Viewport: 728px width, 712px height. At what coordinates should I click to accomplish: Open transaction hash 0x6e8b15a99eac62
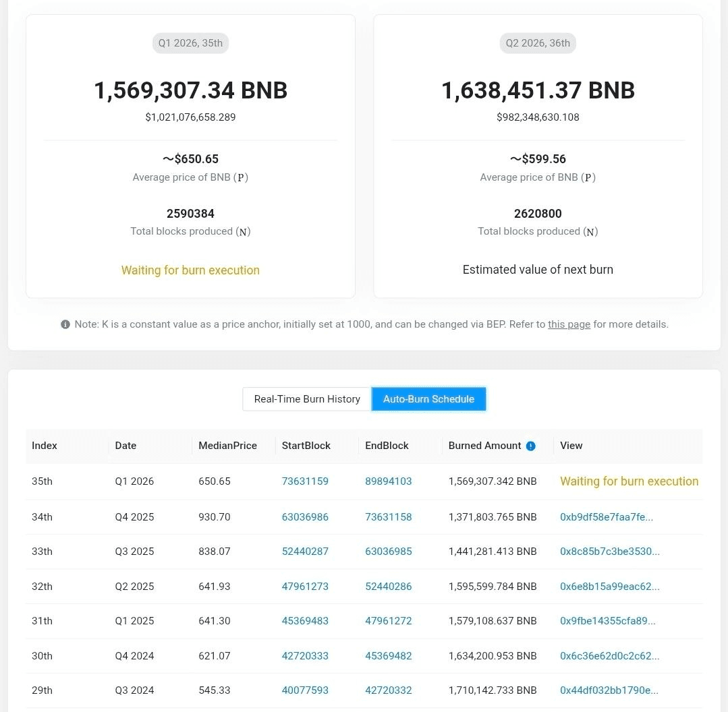[x=609, y=587]
